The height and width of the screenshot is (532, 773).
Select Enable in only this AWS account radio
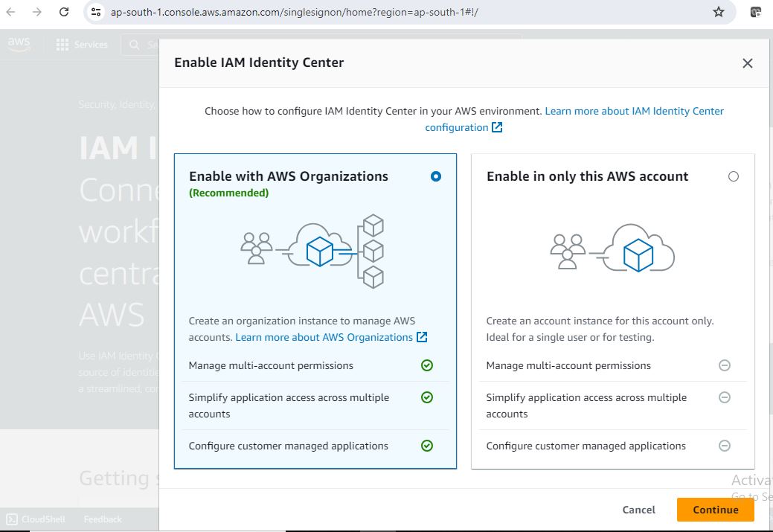(734, 176)
